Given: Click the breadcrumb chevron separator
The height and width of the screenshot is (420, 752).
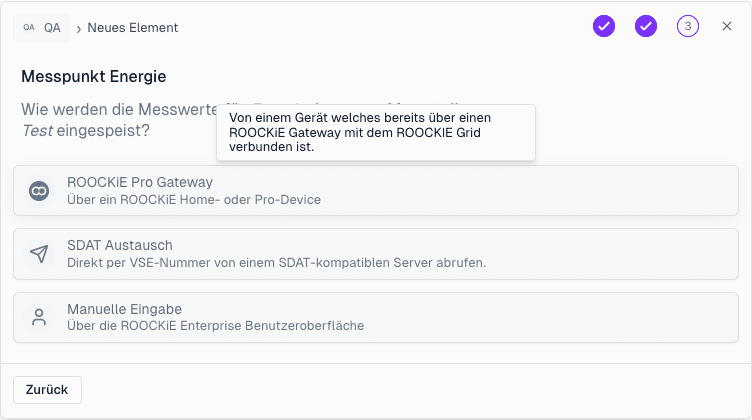Looking at the screenshot, I should tap(79, 29).
